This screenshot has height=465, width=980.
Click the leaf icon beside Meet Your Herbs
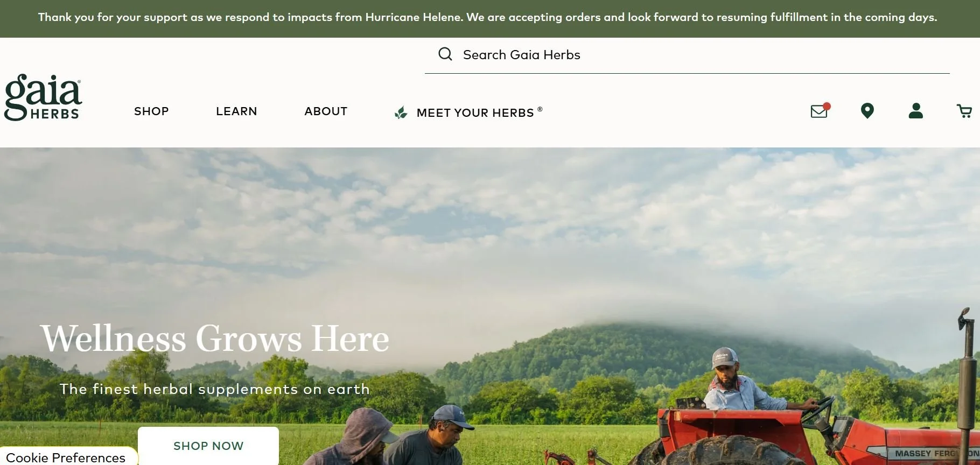(x=401, y=112)
